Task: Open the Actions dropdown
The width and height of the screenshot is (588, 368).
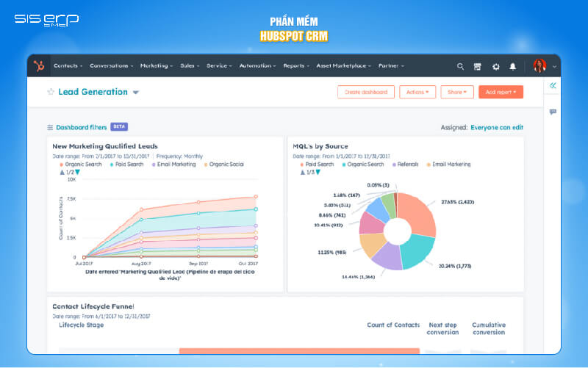Action: pos(417,92)
